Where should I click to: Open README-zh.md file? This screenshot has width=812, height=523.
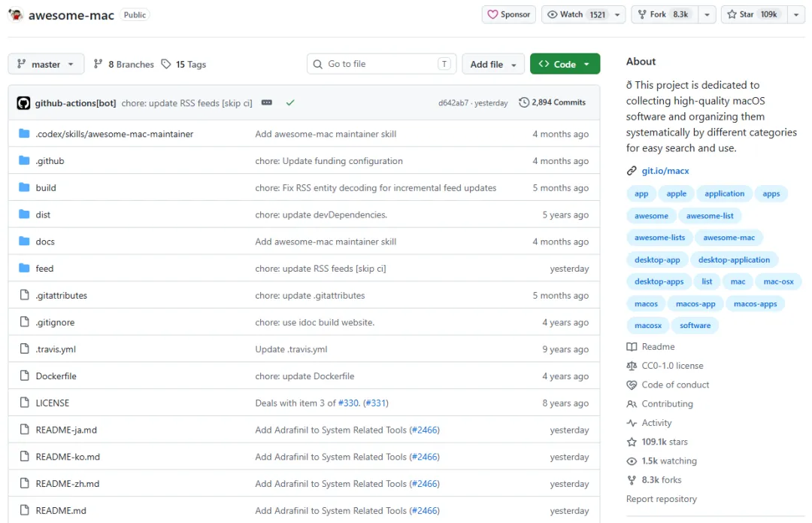coord(68,484)
